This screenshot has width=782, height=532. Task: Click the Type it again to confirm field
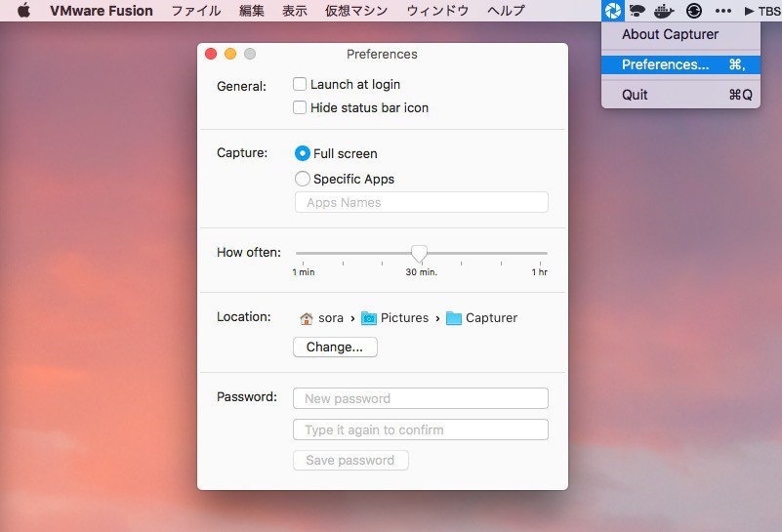[x=421, y=430]
